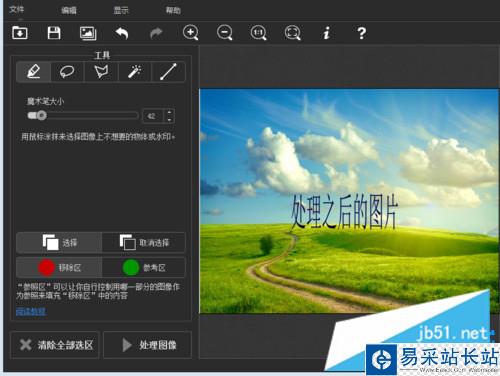The width and height of the screenshot is (500, 376).
Task: Select the magic wand tool
Action: point(135,72)
